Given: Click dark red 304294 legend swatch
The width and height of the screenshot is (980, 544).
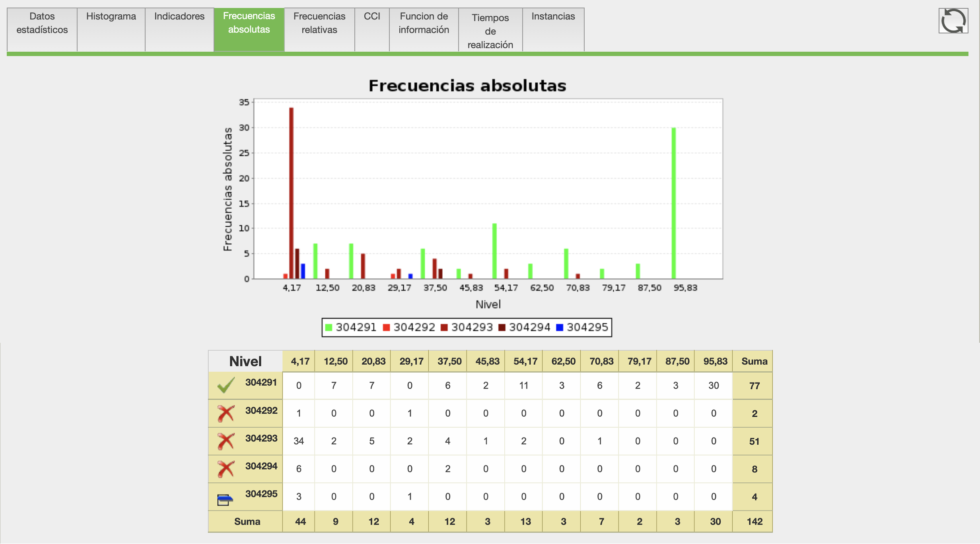Looking at the screenshot, I should (502, 327).
